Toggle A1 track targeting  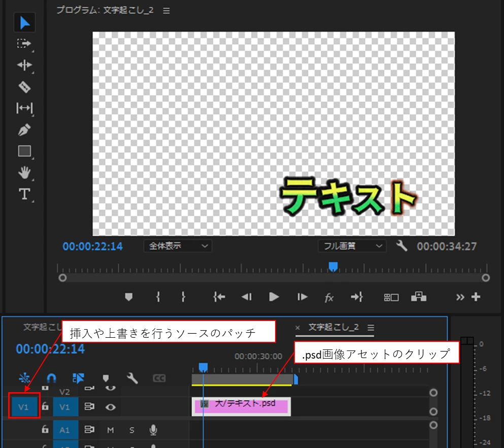tap(65, 430)
